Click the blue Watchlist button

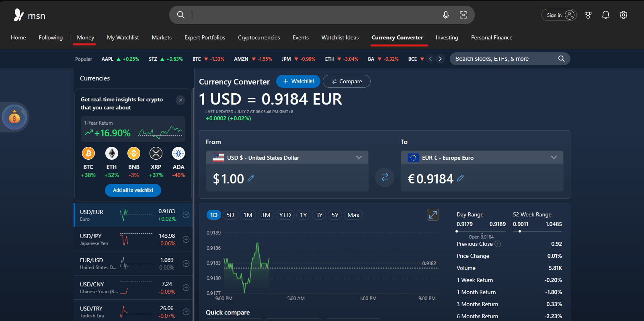coord(298,81)
